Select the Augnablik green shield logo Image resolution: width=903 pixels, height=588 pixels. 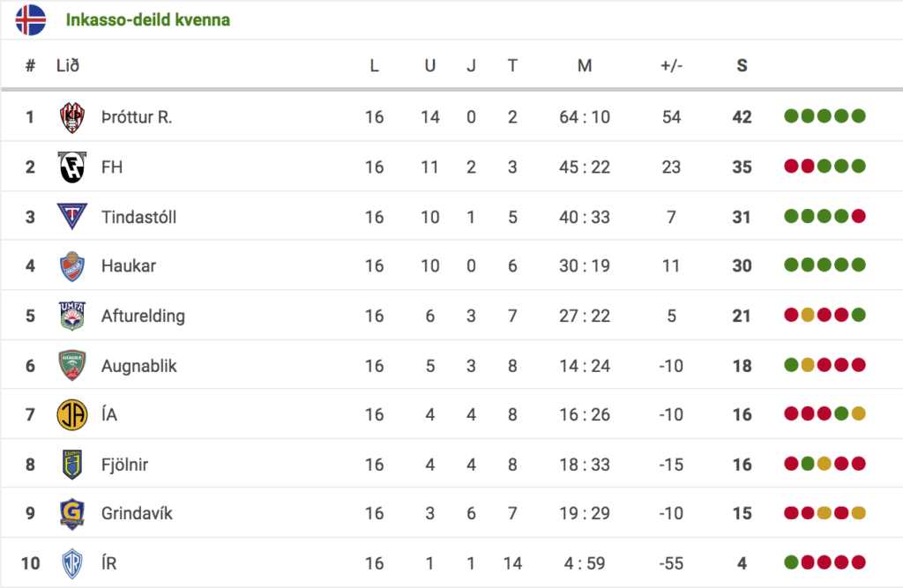72,365
